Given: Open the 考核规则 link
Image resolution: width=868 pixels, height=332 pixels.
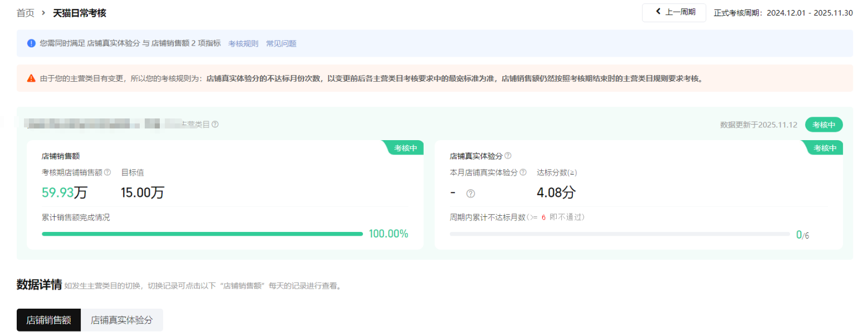Looking at the screenshot, I should [x=243, y=43].
